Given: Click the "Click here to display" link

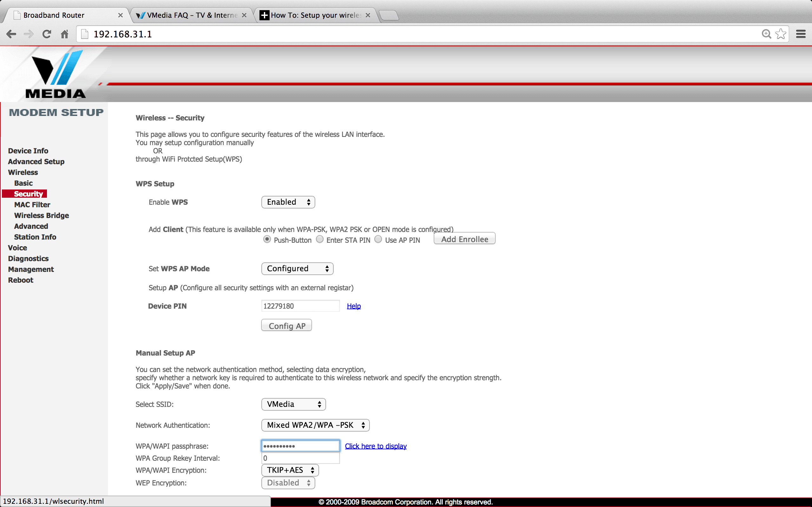Looking at the screenshot, I should click(376, 446).
